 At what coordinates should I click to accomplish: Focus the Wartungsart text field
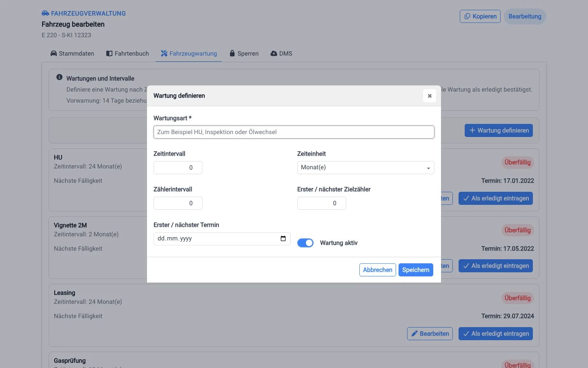[294, 132]
